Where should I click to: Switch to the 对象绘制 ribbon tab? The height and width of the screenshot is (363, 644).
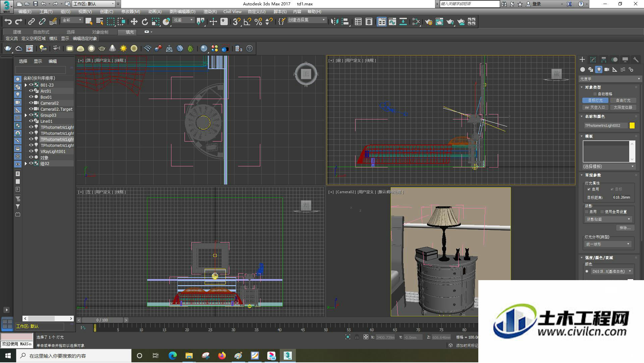(100, 32)
